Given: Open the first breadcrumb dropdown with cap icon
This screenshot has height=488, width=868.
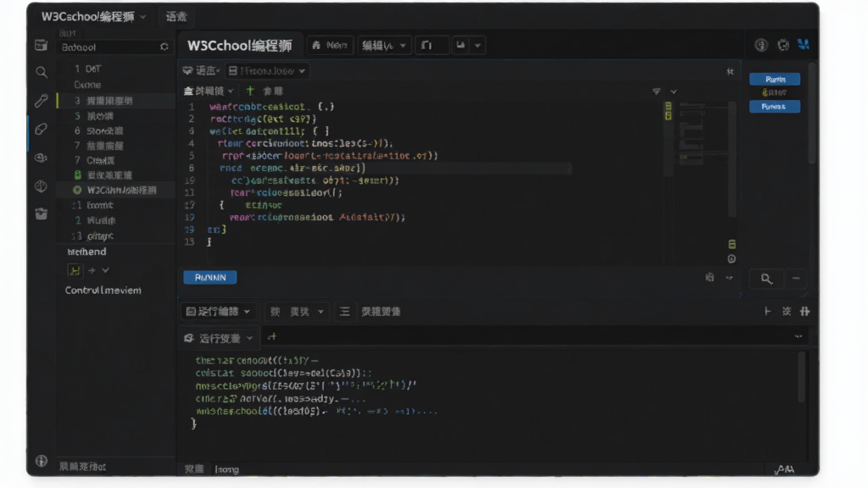Looking at the screenshot, I should 202,71.
